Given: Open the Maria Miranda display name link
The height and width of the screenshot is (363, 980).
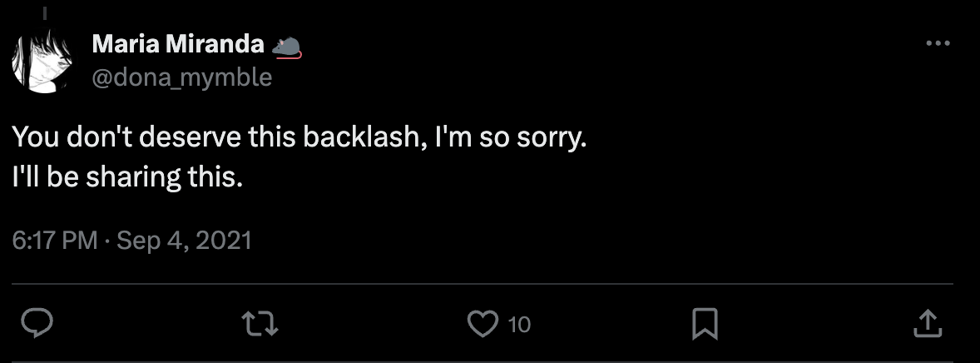Looking at the screenshot, I should [x=177, y=45].
